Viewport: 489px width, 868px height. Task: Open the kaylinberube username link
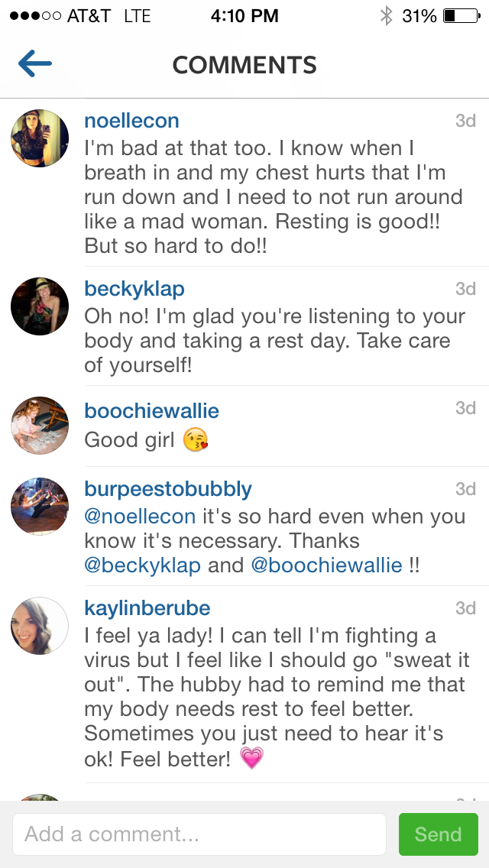(147, 608)
